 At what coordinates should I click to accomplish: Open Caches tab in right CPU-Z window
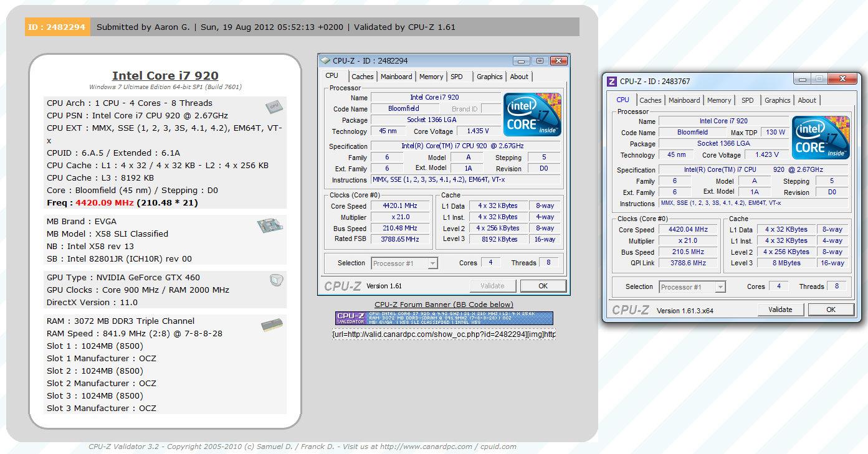651,100
